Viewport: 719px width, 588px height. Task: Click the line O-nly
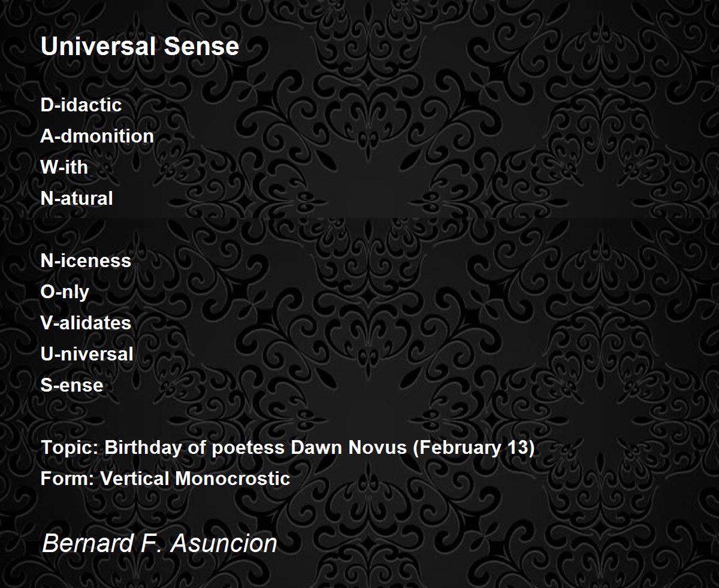pyautogui.click(x=65, y=292)
